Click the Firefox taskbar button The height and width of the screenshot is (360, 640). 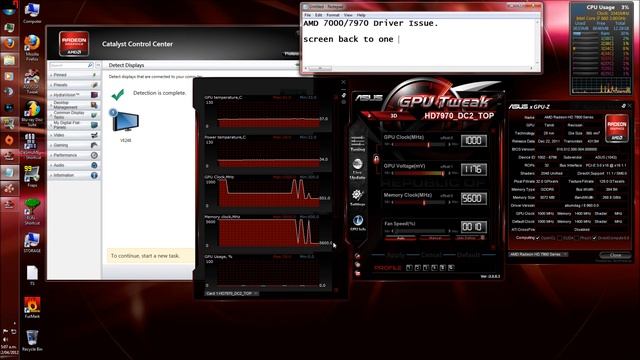click(x=9, y=43)
